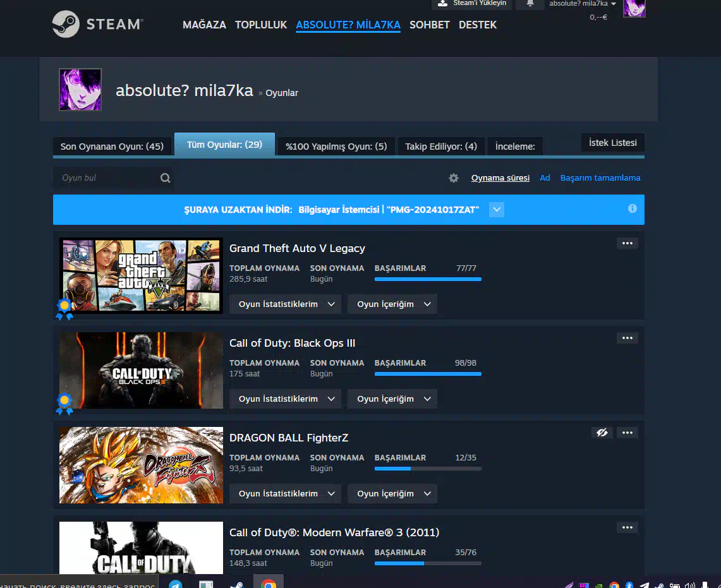Switch to Son Oynanan Oyun tab

[112, 146]
